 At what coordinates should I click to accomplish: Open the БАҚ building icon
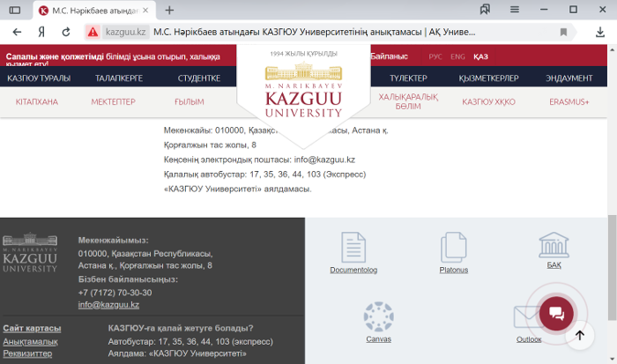click(x=554, y=244)
